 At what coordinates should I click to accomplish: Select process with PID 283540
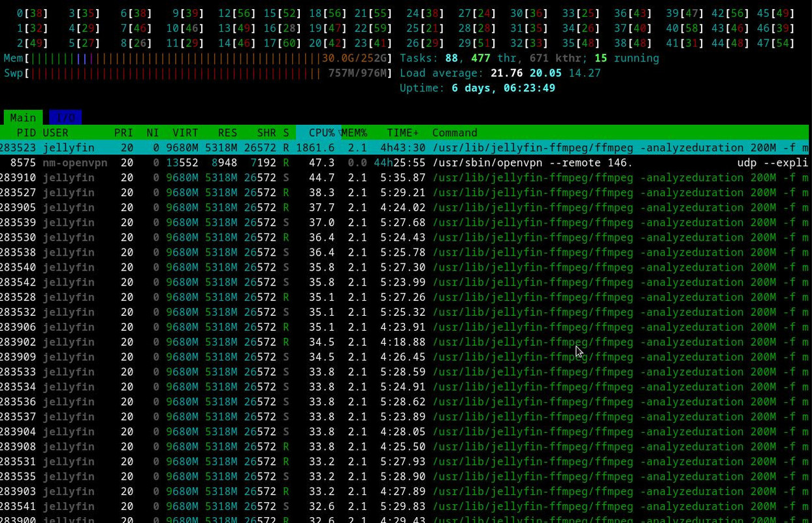[x=404, y=267]
